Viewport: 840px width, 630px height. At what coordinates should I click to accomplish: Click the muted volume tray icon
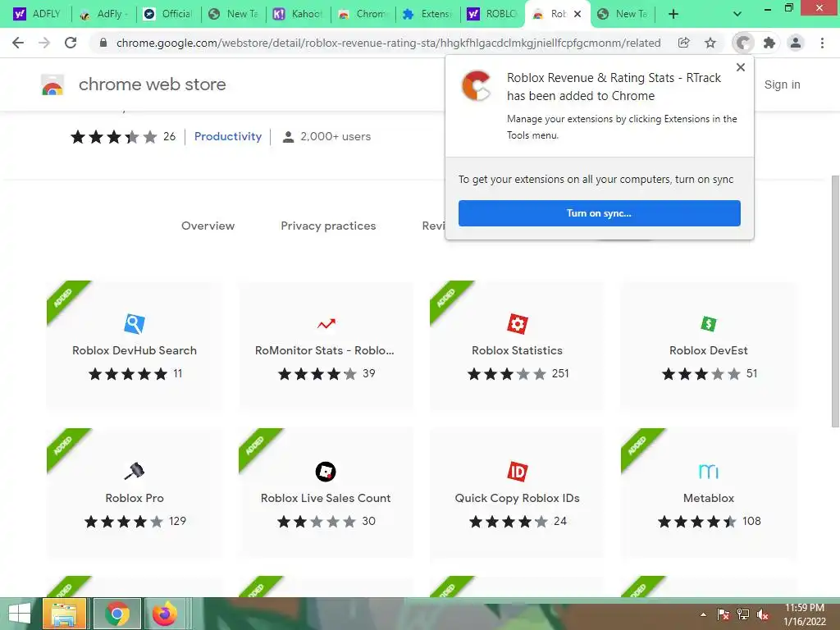(763, 614)
